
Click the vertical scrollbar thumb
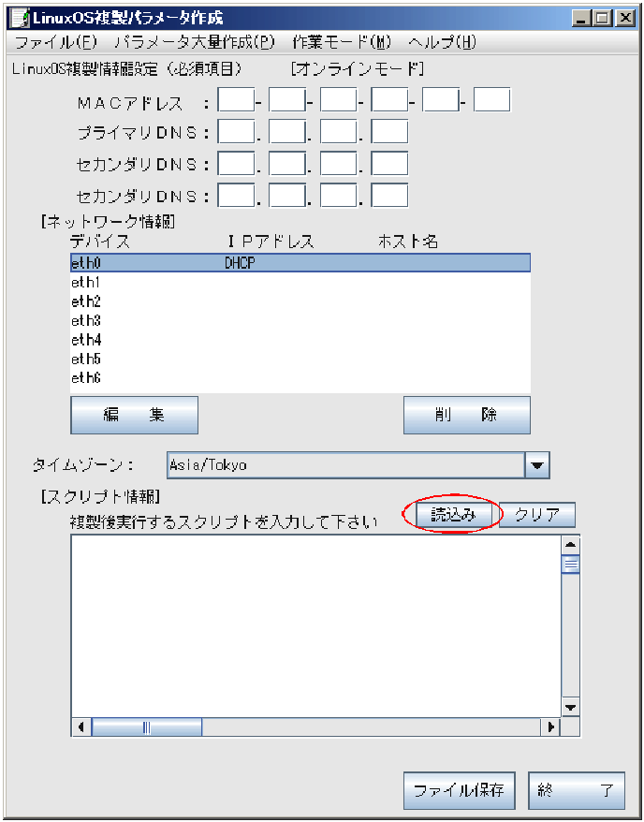point(571,565)
